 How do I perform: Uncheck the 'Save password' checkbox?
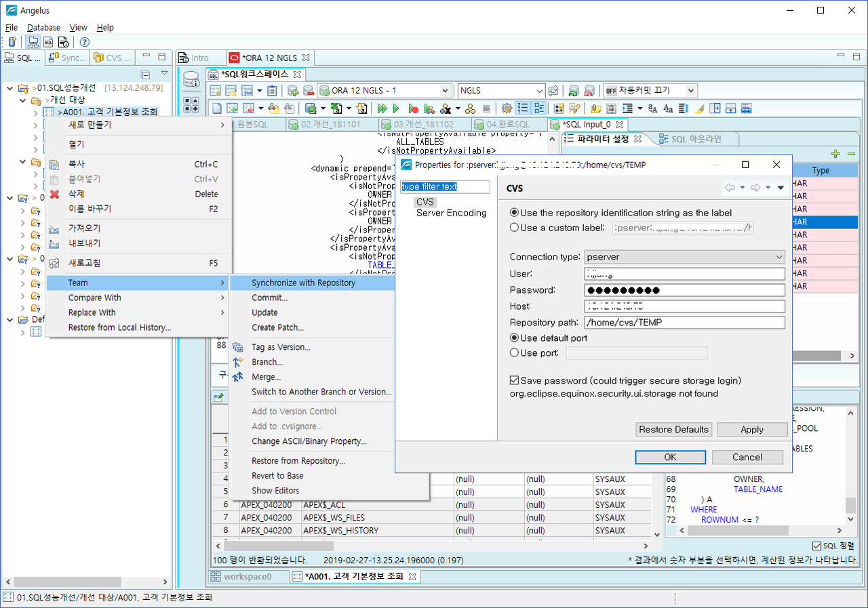(x=515, y=380)
